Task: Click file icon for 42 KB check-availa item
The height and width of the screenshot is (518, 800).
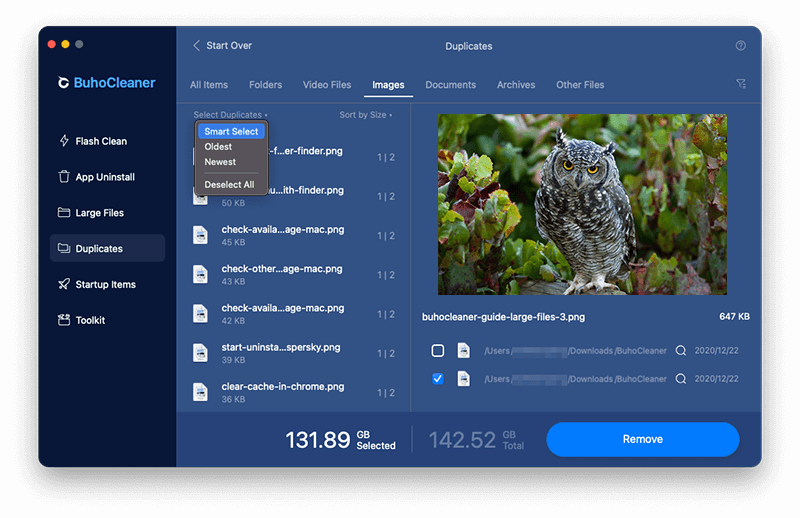Action: tap(200, 314)
